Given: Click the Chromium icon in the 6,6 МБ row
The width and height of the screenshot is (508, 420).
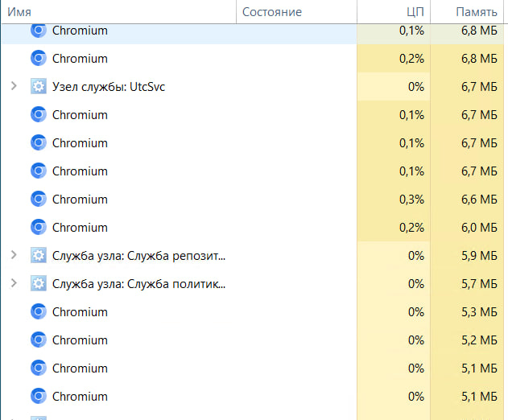Looking at the screenshot, I should click(38, 200).
